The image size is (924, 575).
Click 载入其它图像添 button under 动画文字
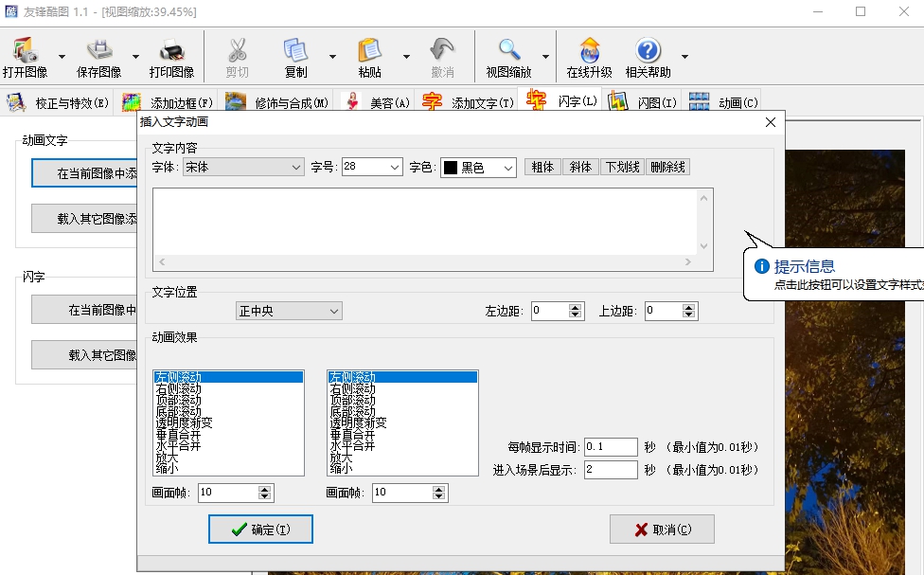[x=85, y=219]
